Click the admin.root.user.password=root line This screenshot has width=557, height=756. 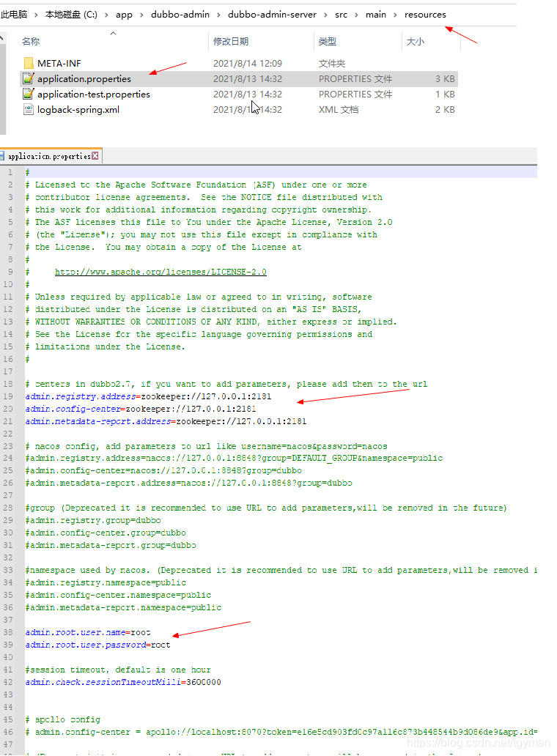pyautogui.click(x=97, y=645)
